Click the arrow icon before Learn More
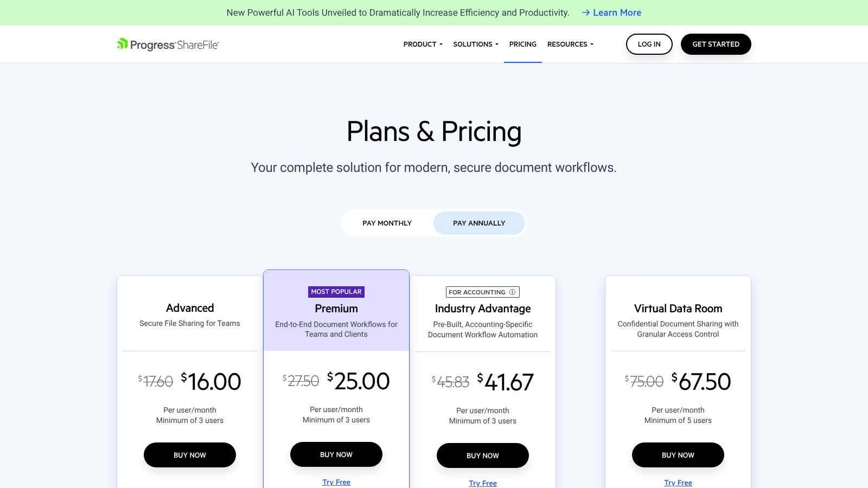 pos(586,12)
